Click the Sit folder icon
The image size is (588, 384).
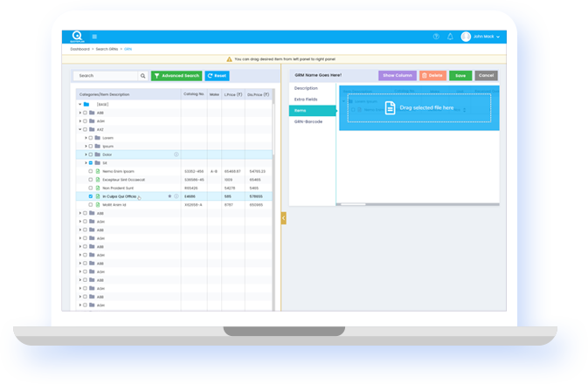[98, 163]
